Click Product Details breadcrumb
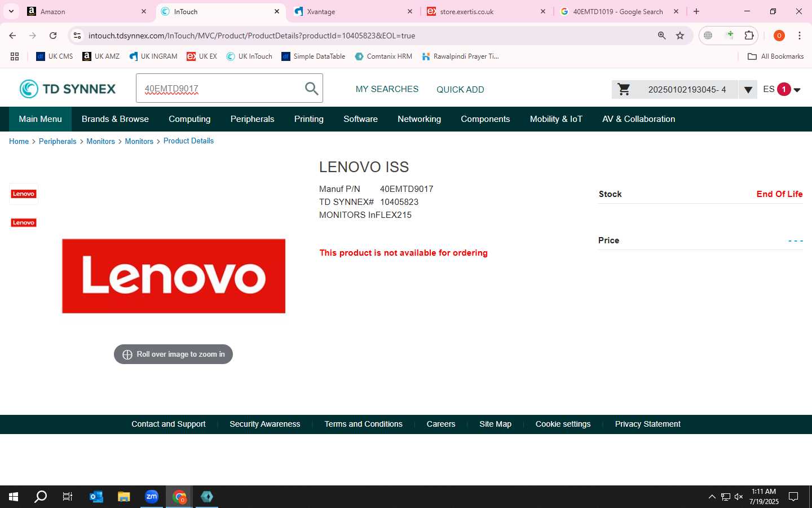 188,141
